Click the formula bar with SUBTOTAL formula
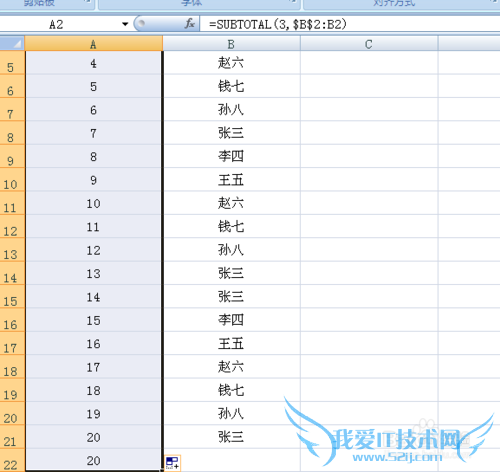 350,24
